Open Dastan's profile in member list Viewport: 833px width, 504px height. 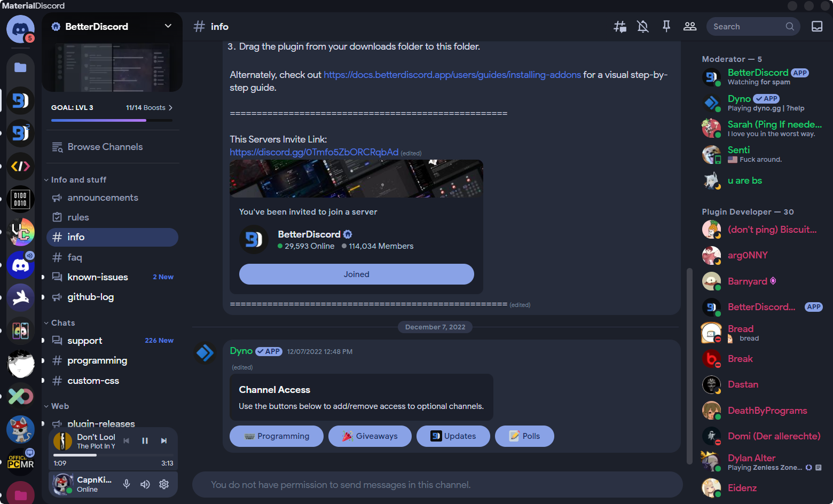coord(763,384)
